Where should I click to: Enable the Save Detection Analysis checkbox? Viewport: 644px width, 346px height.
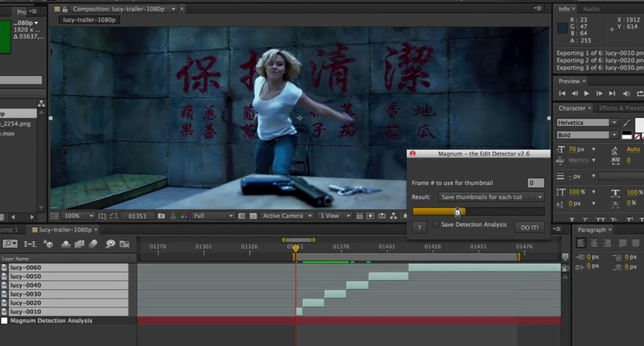436,225
